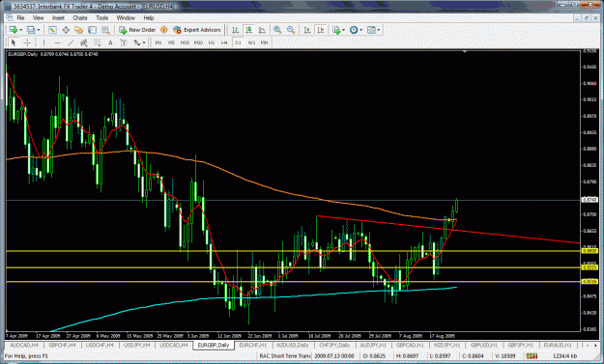Open the View menu

[x=38, y=17]
